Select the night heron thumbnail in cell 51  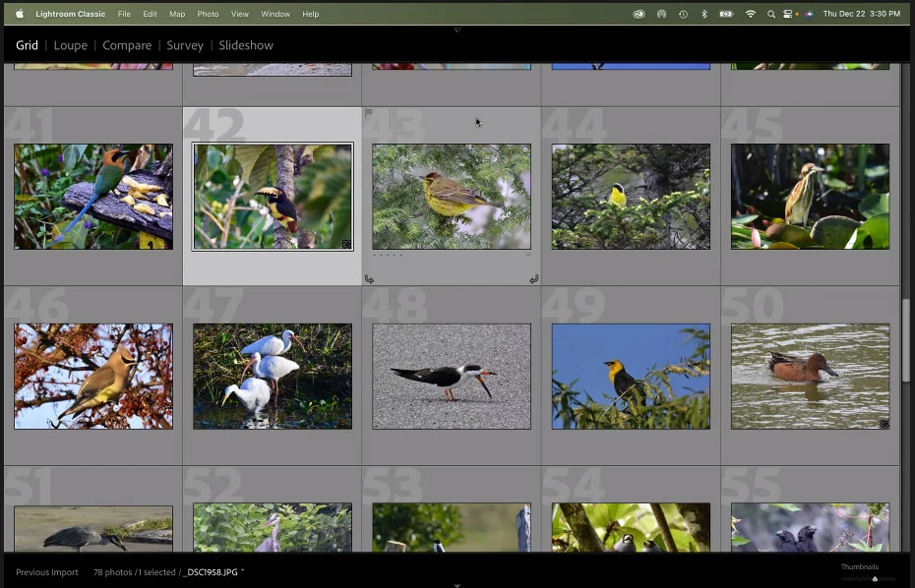[93, 528]
